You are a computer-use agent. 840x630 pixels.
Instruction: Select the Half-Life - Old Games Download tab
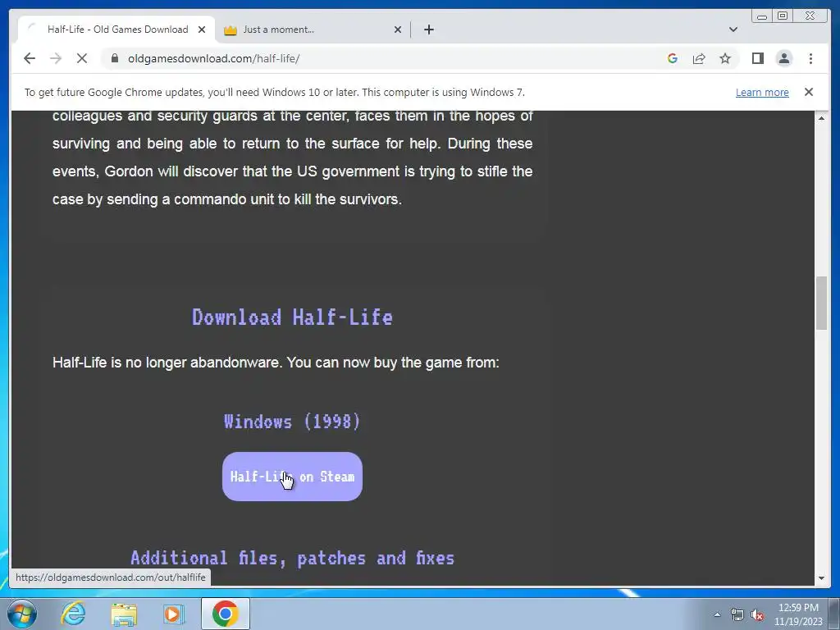click(116, 30)
